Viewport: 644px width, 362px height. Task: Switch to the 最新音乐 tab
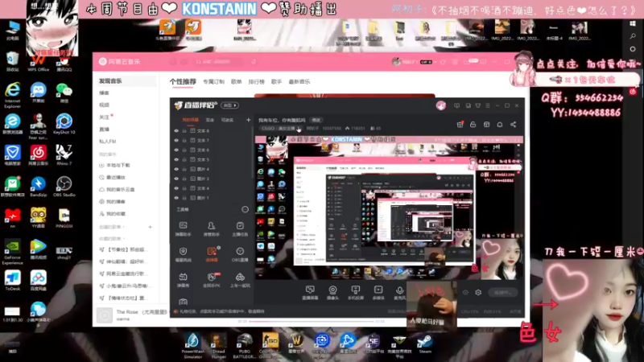point(299,82)
